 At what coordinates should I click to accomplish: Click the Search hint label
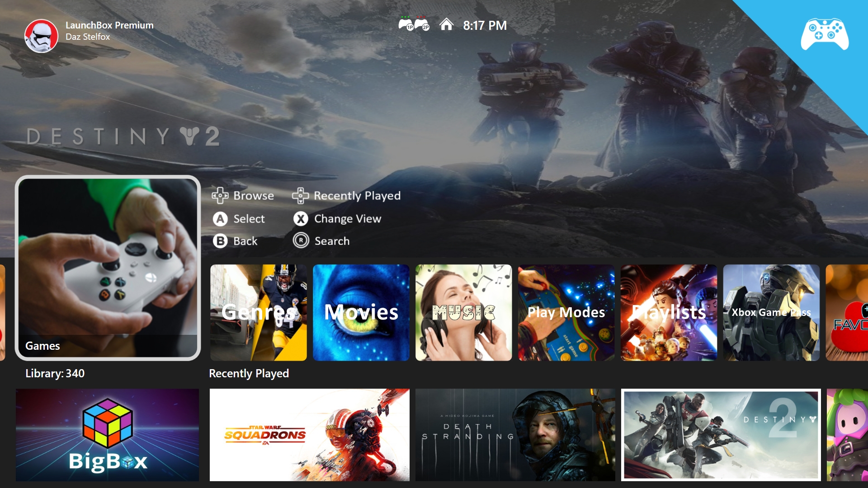click(332, 241)
